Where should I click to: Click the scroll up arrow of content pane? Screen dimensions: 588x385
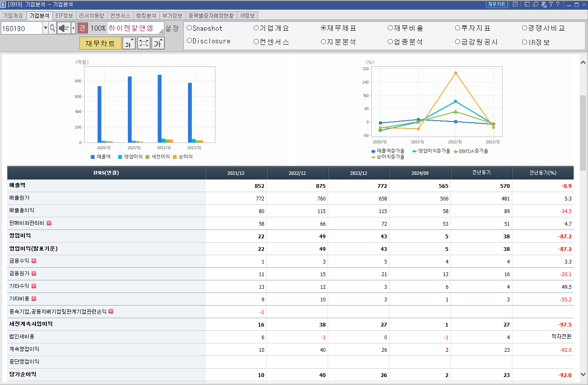point(583,63)
